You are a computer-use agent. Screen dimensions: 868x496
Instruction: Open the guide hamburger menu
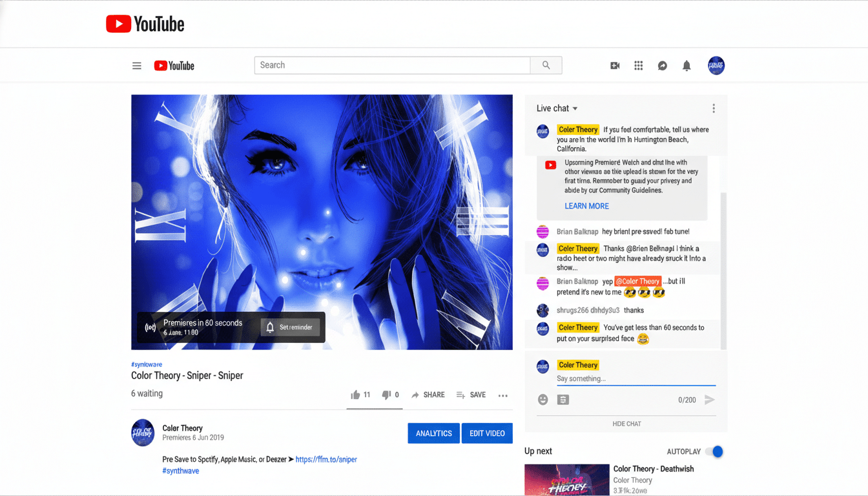pos(137,65)
